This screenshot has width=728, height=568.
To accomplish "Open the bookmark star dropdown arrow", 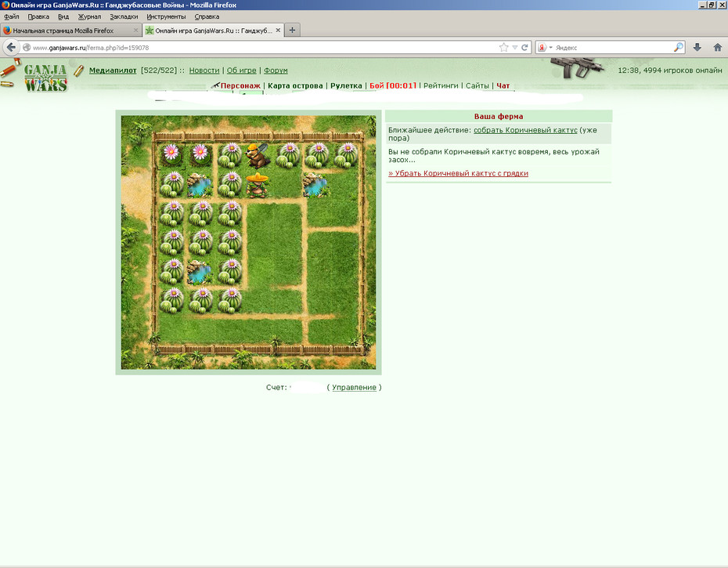I will click(514, 48).
